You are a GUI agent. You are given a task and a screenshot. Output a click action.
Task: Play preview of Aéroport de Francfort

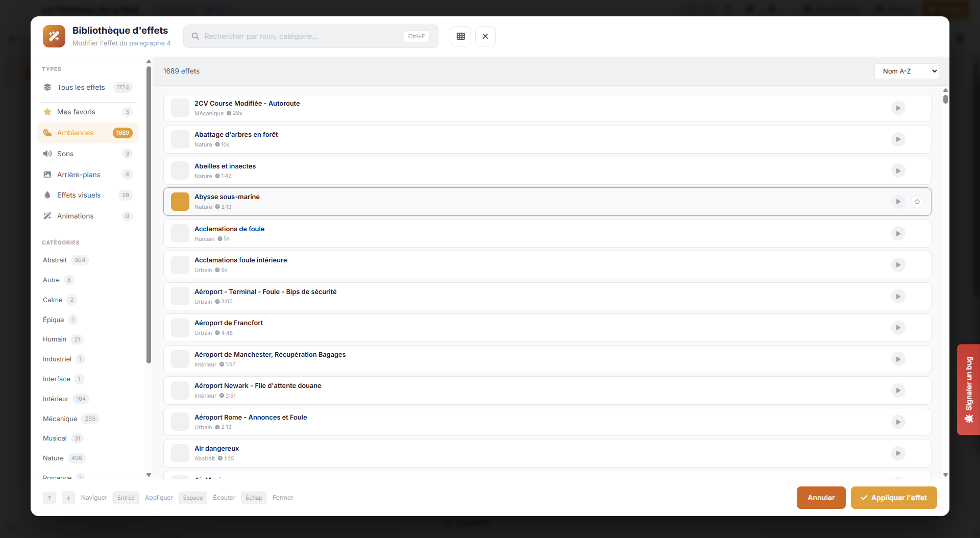pos(898,328)
